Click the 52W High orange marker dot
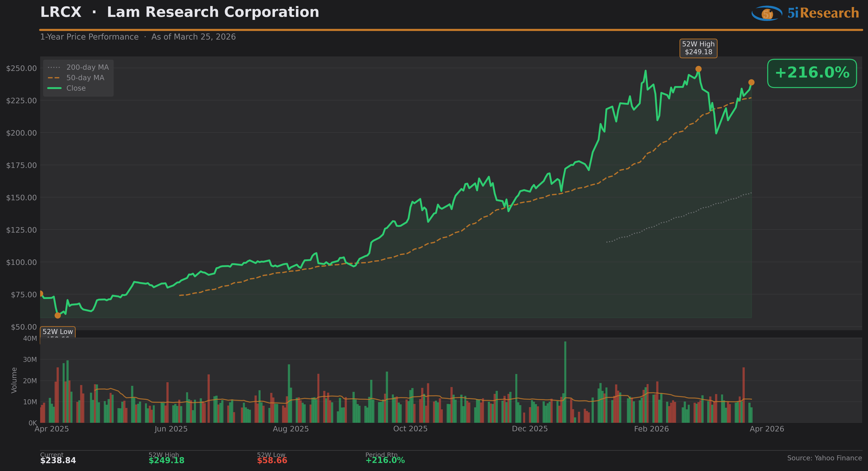Viewport: 868px width, 471px height. coord(699,69)
